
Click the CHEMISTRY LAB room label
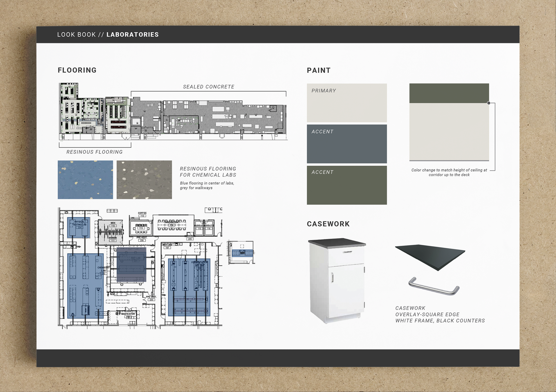click(103, 270)
